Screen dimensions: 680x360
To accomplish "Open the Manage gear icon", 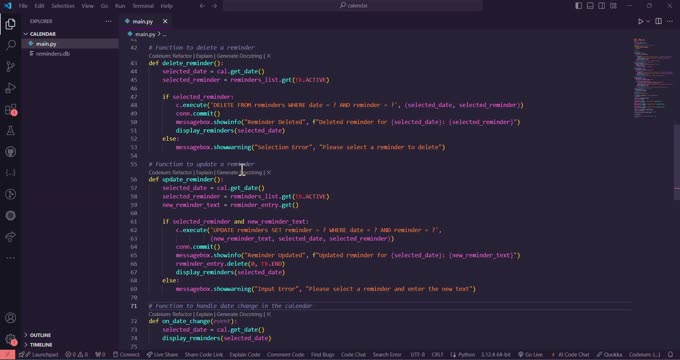I will click(x=10, y=339).
